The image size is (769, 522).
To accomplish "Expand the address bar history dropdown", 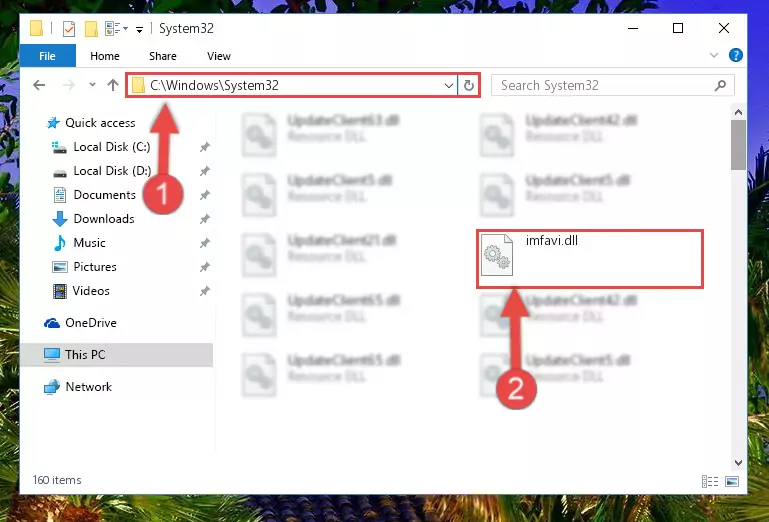I will tap(448, 85).
